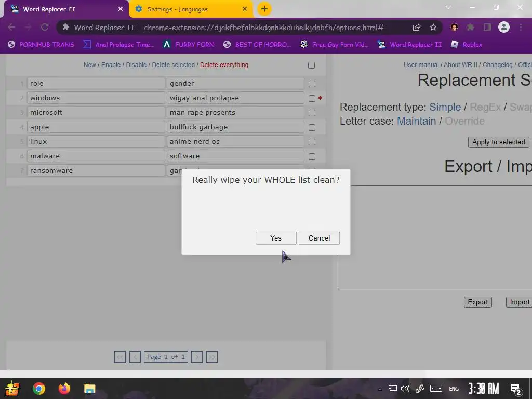Click the Export/Import text area
The image size is (532, 399).
point(435,237)
